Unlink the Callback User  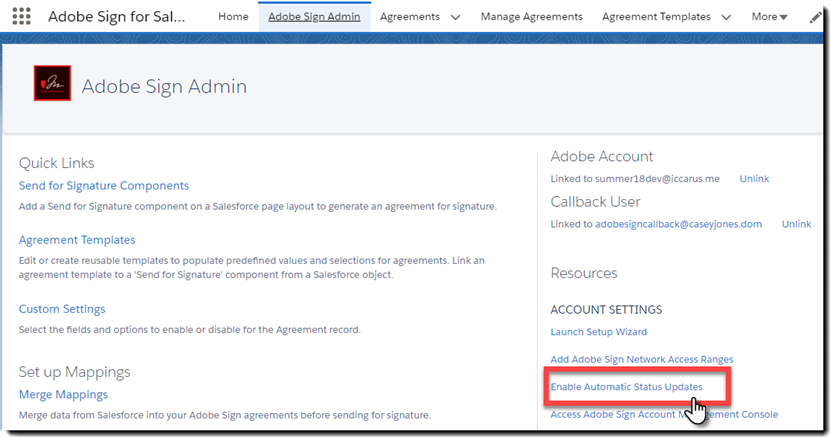[x=796, y=225]
